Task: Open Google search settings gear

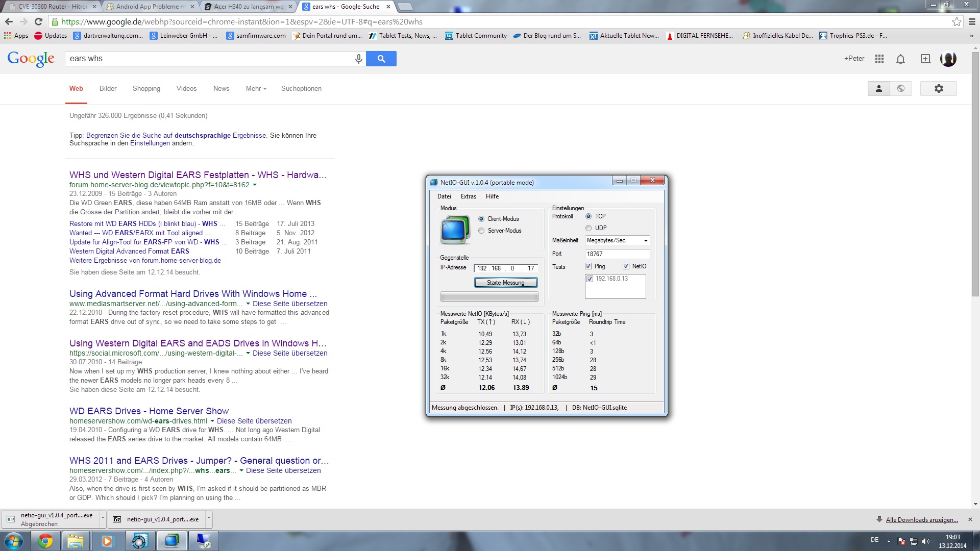Action: click(x=939, y=88)
